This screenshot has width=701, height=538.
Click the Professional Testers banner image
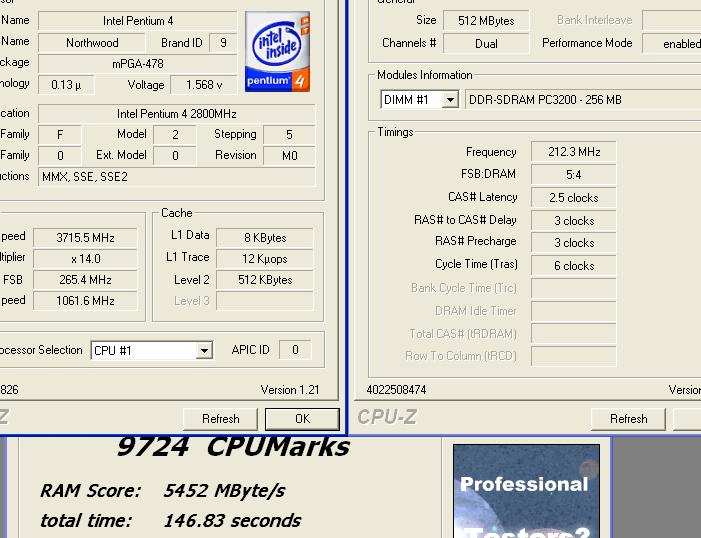pos(526,491)
